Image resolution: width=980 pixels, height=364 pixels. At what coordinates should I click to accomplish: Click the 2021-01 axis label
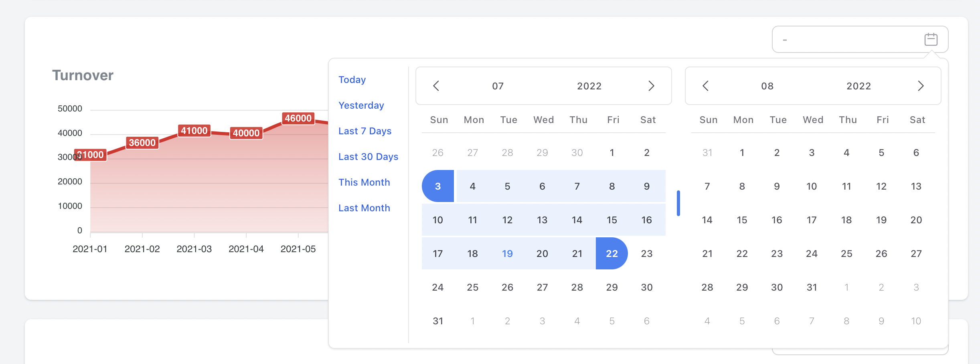(x=90, y=249)
